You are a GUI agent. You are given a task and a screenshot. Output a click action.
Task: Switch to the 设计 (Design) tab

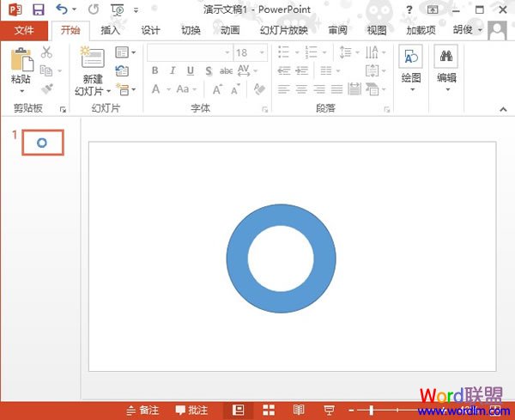(150, 31)
